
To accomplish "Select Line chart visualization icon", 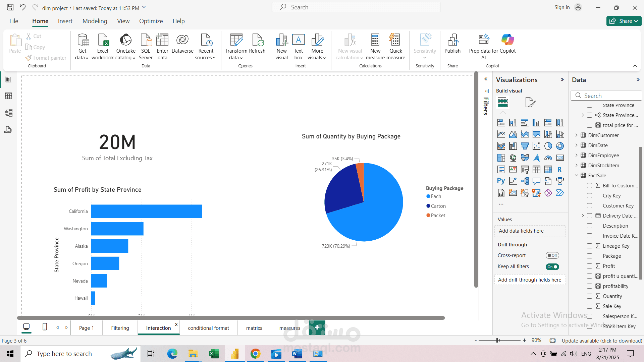I will click(501, 134).
